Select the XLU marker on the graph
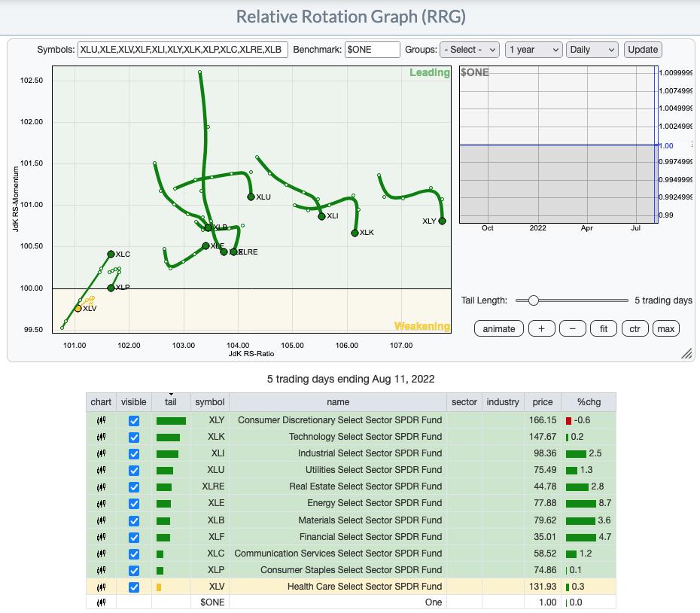Image resolution: width=700 pixels, height=613 pixels. pyautogui.click(x=251, y=197)
